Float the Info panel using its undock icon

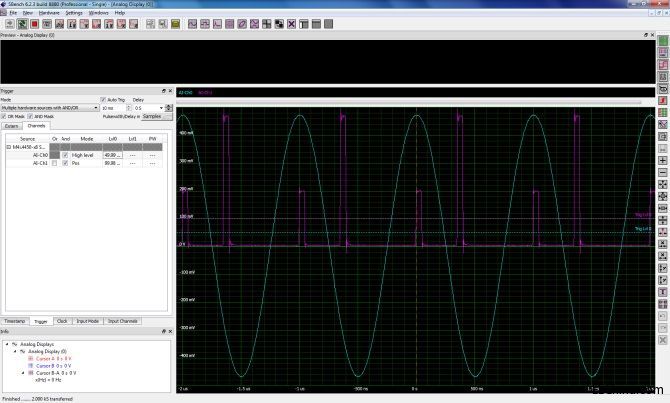click(164, 331)
